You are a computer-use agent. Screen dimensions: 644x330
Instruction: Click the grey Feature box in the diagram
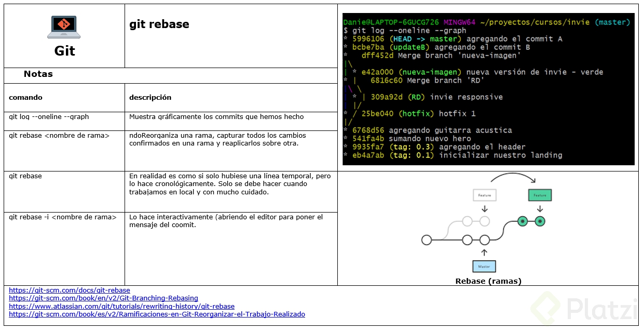pos(485,195)
